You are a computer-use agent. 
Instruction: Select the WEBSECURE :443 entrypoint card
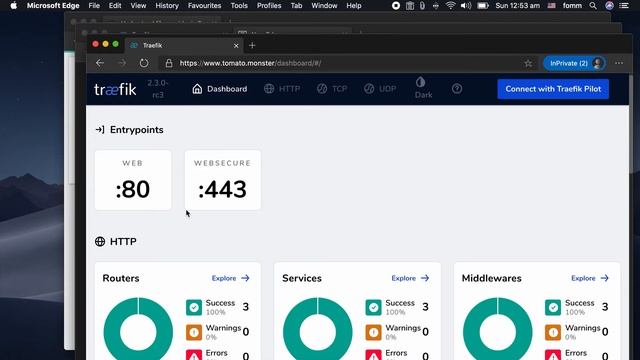point(222,180)
